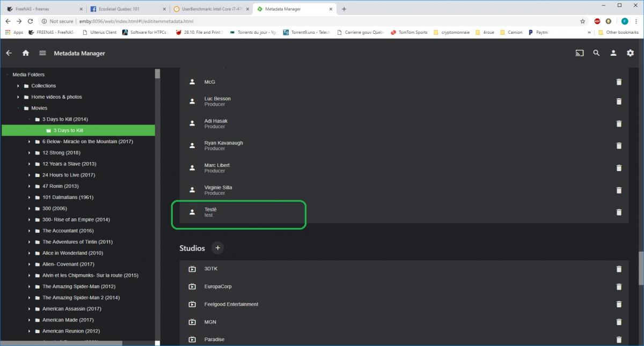Delete McG from people list

coord(619,82)
